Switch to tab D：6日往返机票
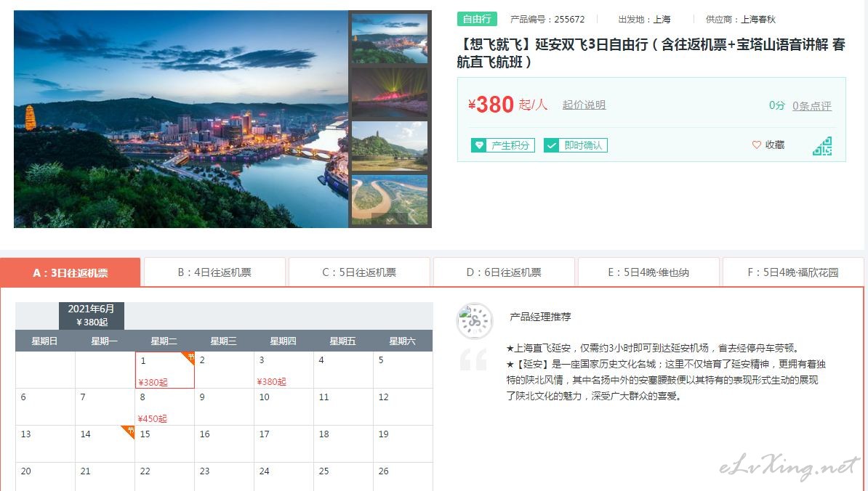Screen dimensions: 868x491 [504, 272]
